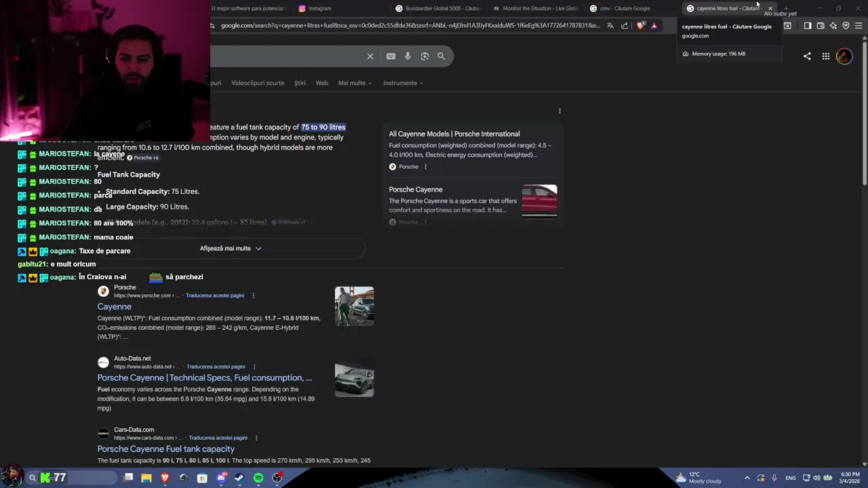
Task: Open the red Cayenne card thumbnail
Action: [x=540, y=201]
